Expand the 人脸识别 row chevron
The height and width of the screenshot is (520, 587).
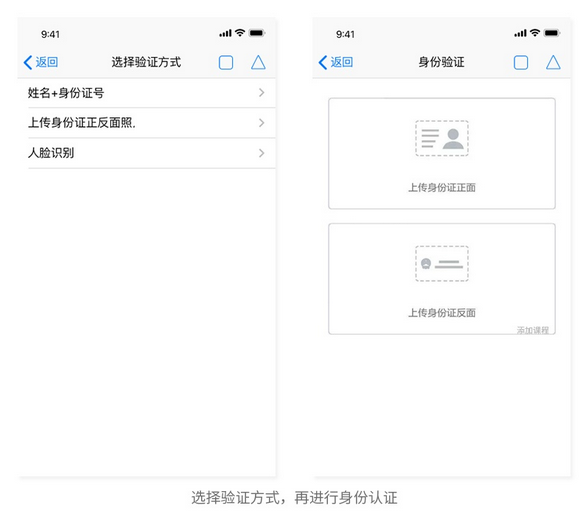[262, 153]
